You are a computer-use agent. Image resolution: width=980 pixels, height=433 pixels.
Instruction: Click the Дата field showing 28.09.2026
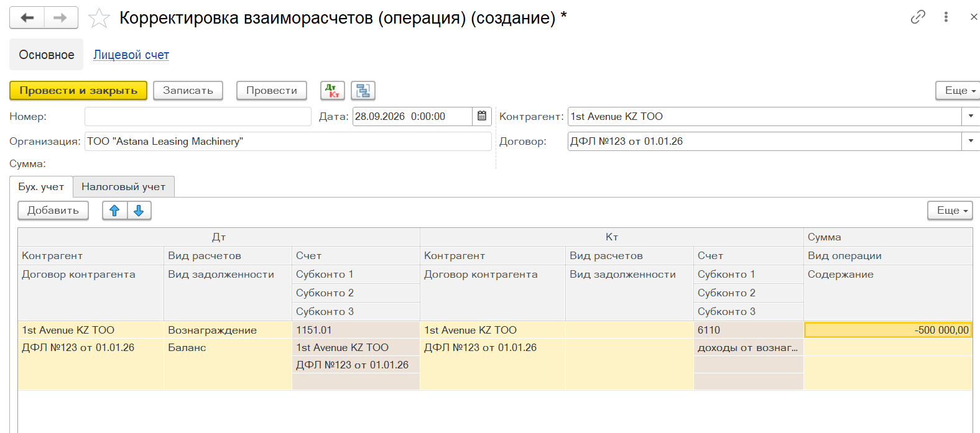412,116
